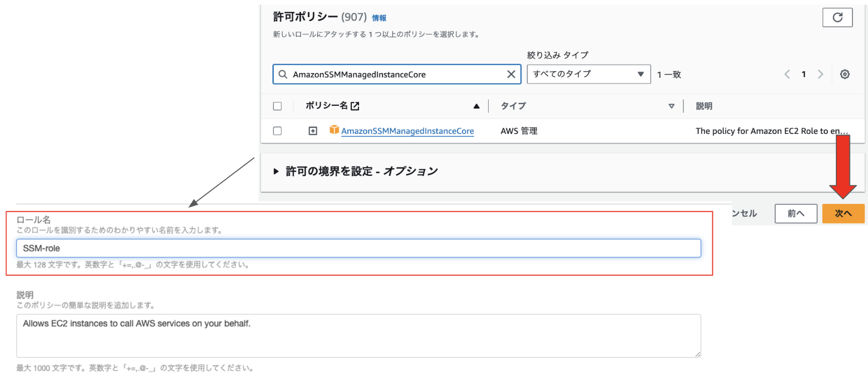Click the search magnifier icon

tap(283, 74)
